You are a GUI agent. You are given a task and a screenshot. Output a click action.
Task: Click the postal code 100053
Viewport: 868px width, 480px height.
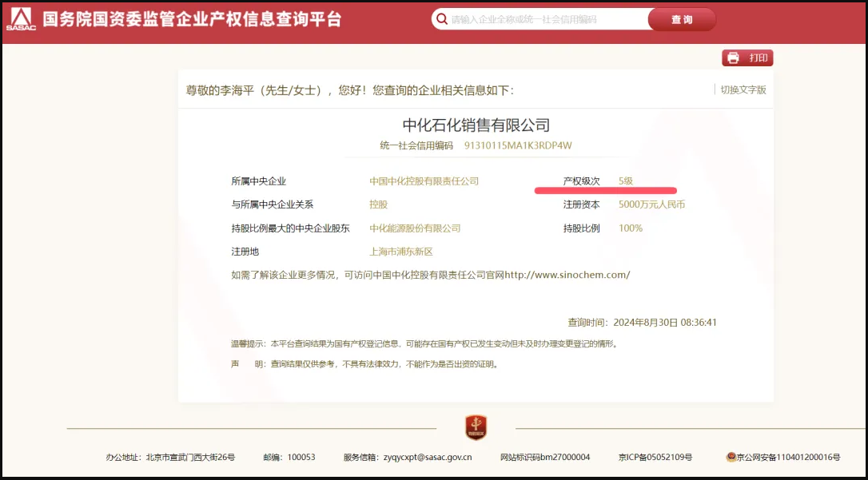[x=301, y=458]
